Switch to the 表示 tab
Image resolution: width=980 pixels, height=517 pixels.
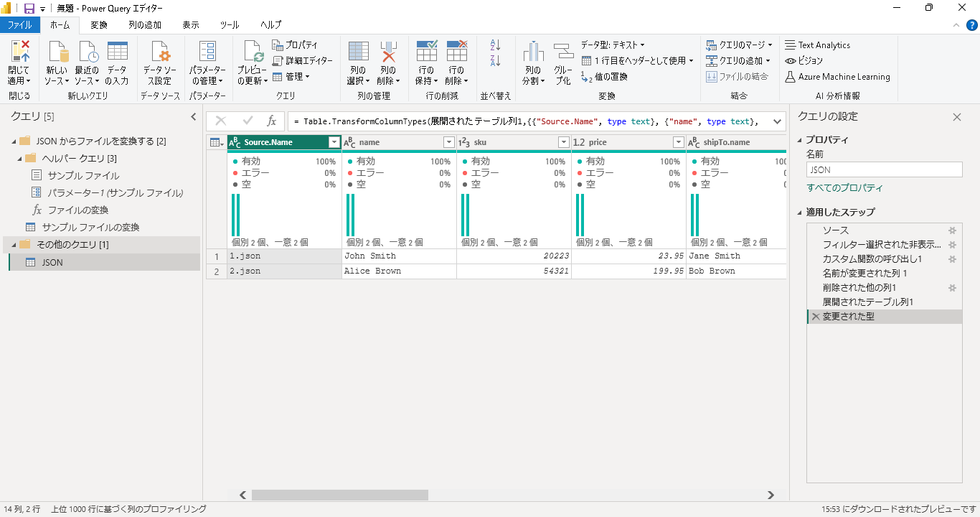click(191, 25)
